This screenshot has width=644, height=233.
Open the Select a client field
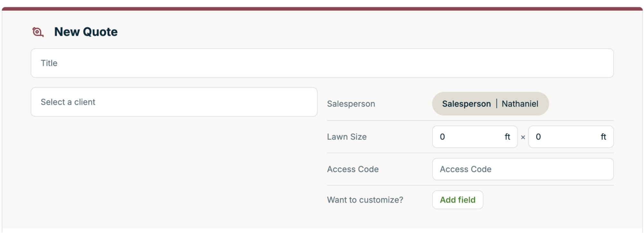[174, 102]
